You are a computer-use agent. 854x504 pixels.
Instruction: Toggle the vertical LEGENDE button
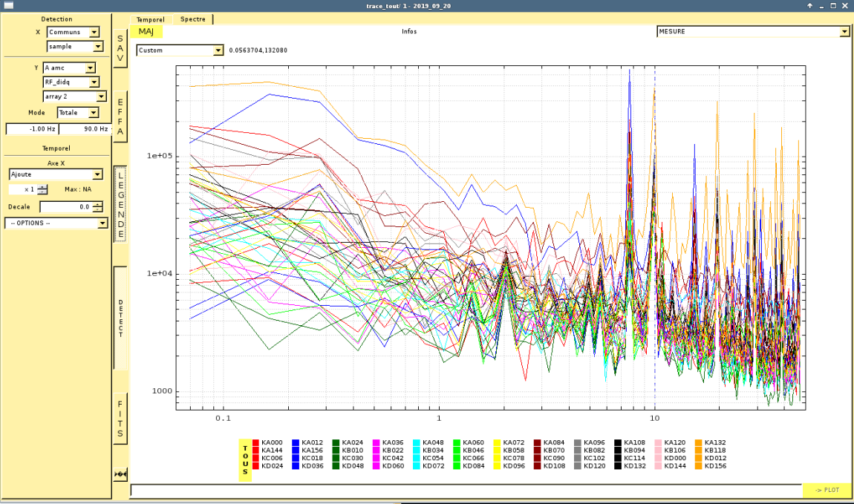click(120, 203)
